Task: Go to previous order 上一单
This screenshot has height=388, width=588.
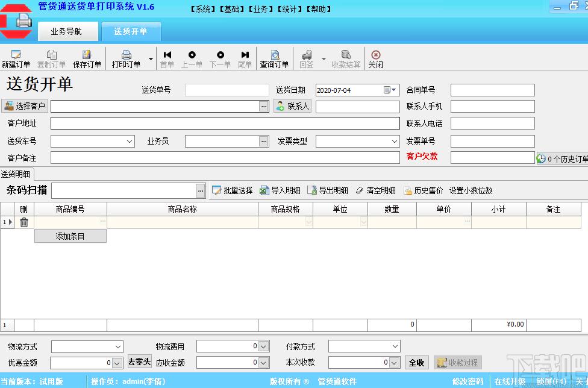Action: pos(192,59)
